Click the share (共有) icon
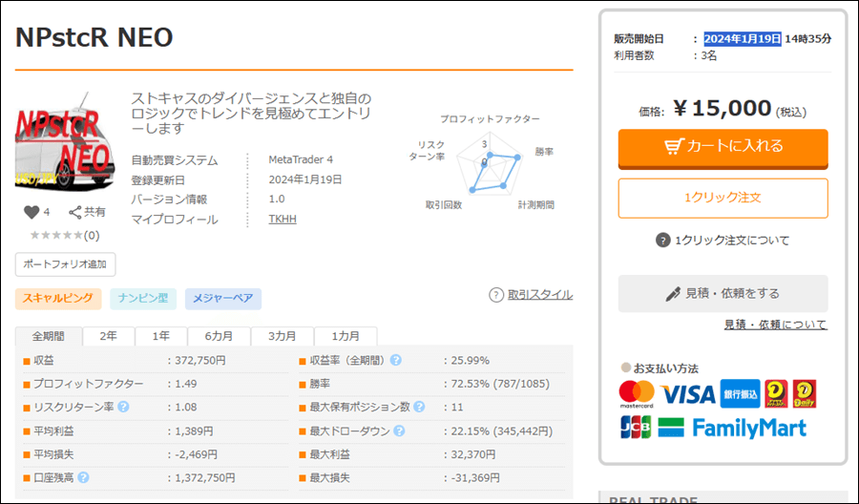The width and height of the screenshot is (859, 504). pos(75,212)
